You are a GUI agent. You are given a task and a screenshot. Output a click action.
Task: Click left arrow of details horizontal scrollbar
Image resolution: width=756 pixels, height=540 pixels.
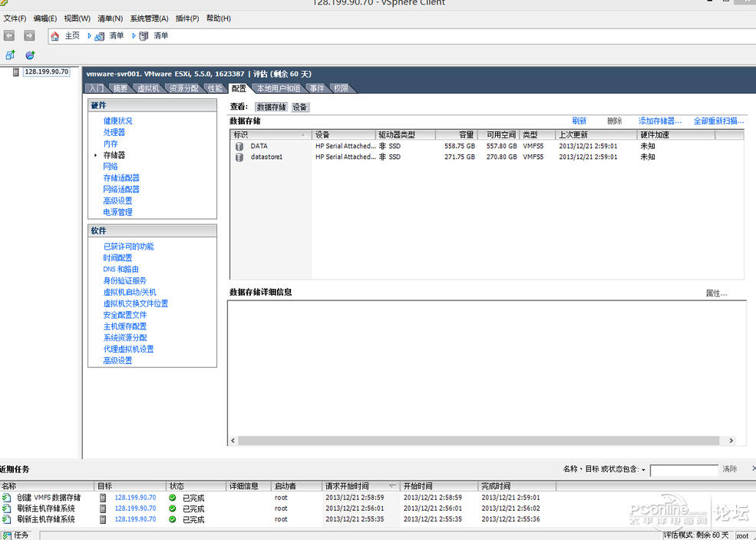[x=233, y=441]
